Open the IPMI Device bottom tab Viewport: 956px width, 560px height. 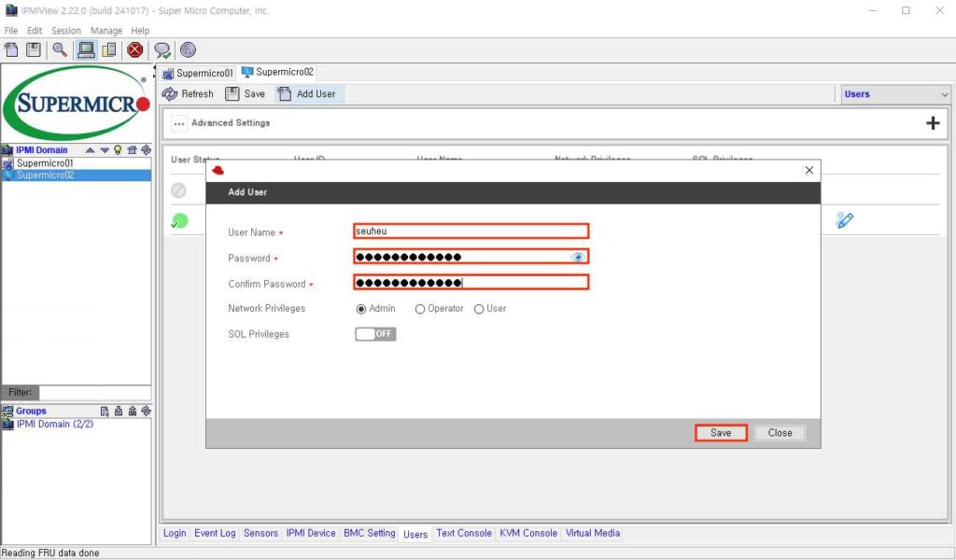[310, 533]
